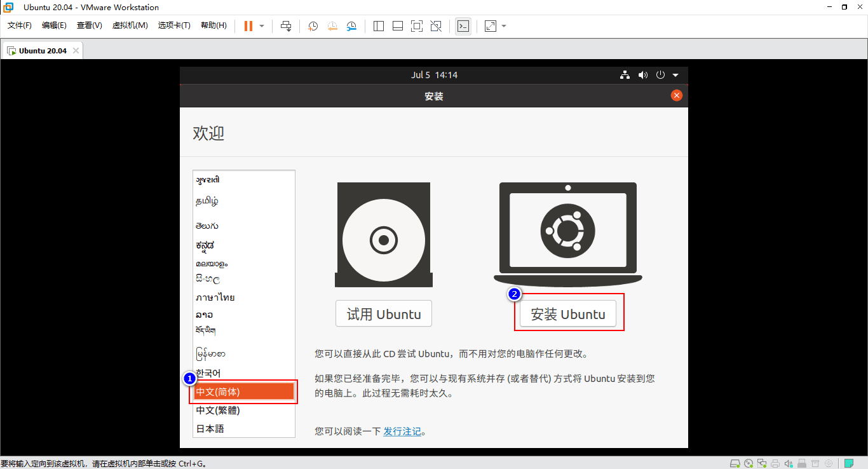Open the teal message log note icon
868x469 pixels.
point(849,463)
